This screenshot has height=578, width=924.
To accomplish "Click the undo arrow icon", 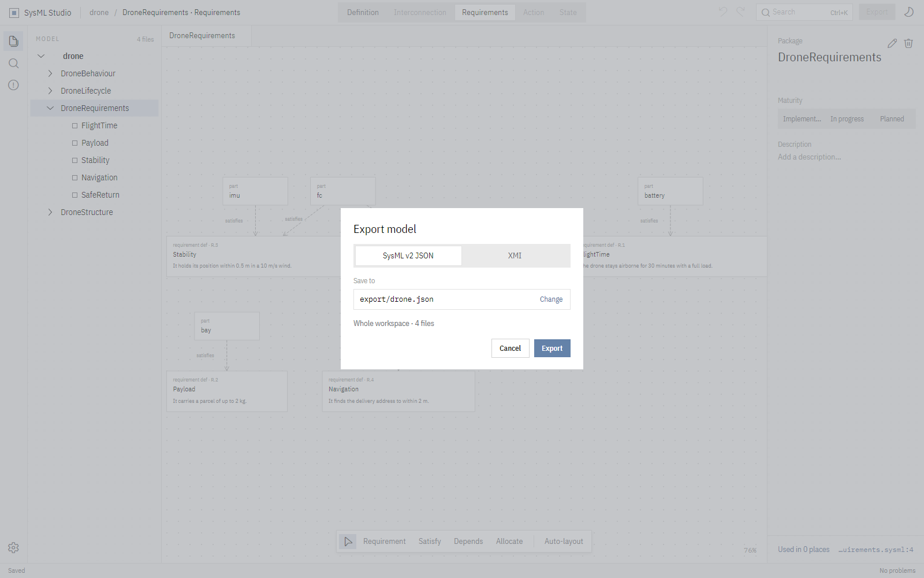I will pos(723,12).
